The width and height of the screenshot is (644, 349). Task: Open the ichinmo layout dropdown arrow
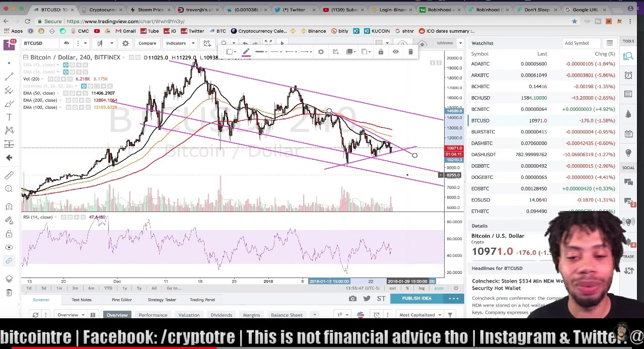[460, 43]
